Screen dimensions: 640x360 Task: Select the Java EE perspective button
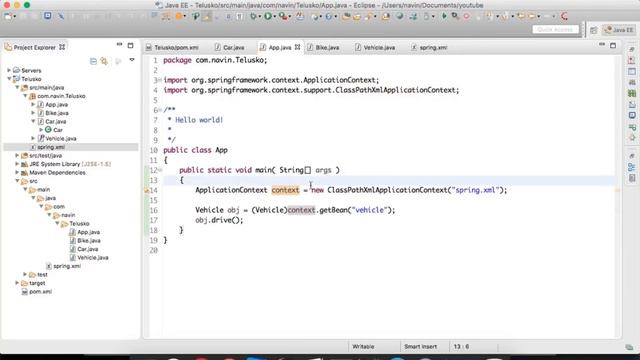coord(619,30)
